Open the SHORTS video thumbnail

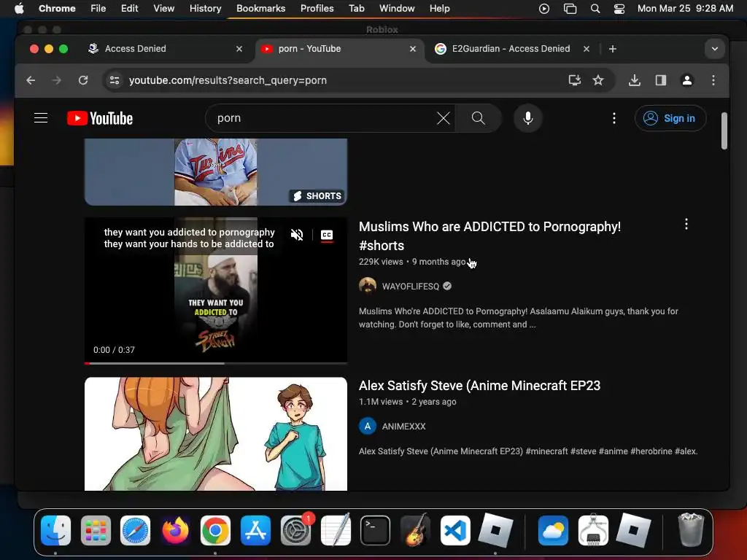(216, 172)
